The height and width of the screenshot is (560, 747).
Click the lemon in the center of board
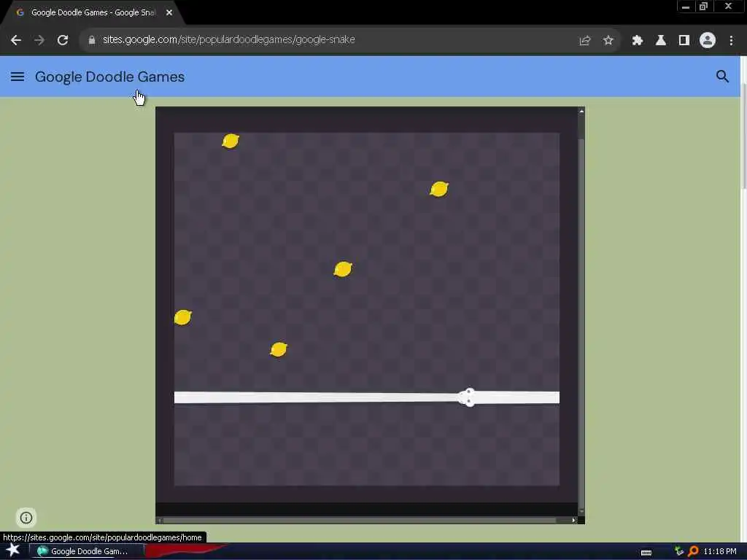343,269
